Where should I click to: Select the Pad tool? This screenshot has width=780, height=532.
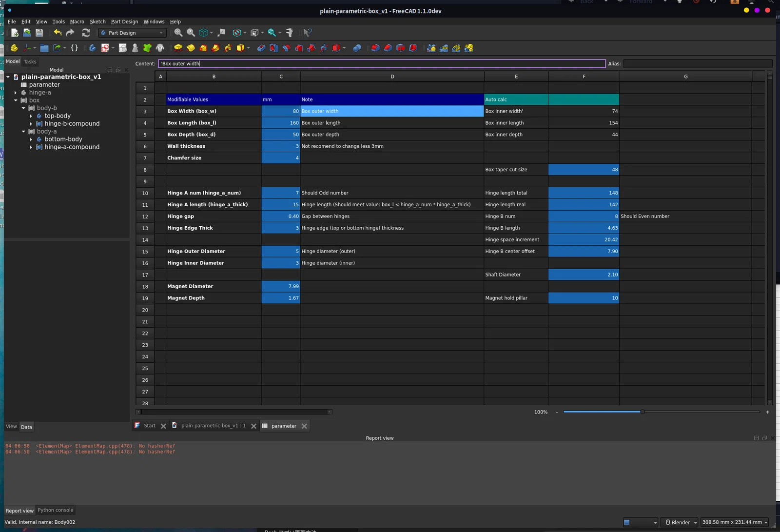pos(178,48)
